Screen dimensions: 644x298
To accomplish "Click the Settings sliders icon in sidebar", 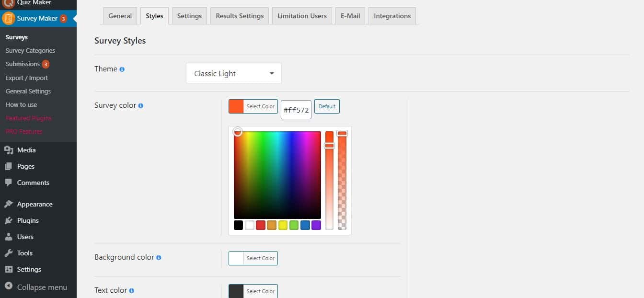I will coord(8,269).
